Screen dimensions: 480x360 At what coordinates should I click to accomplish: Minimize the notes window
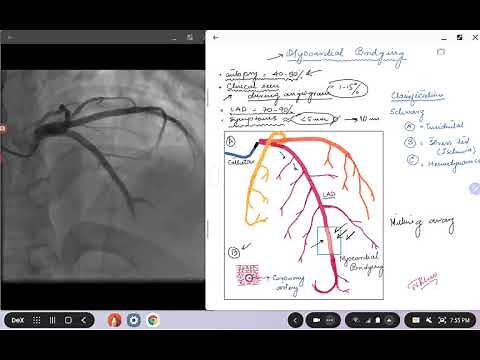click(444, 38)
